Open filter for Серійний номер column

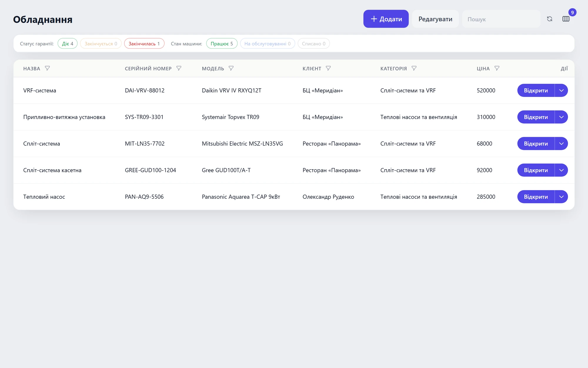click(x=179, y=68)
